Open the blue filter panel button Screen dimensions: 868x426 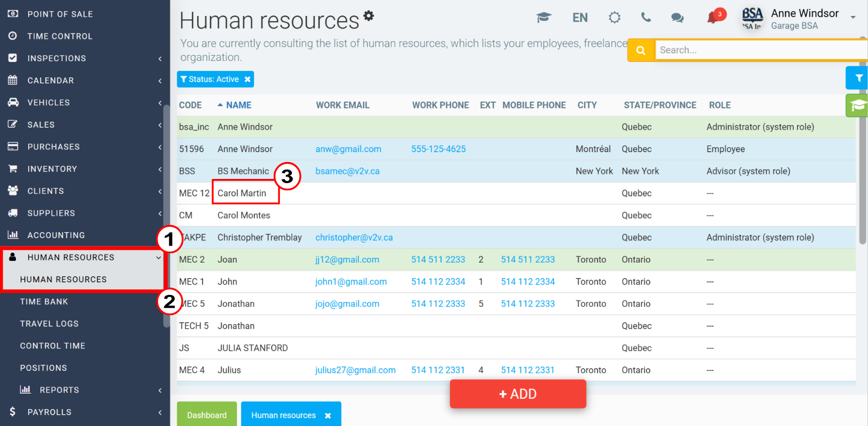click(857, 78)
